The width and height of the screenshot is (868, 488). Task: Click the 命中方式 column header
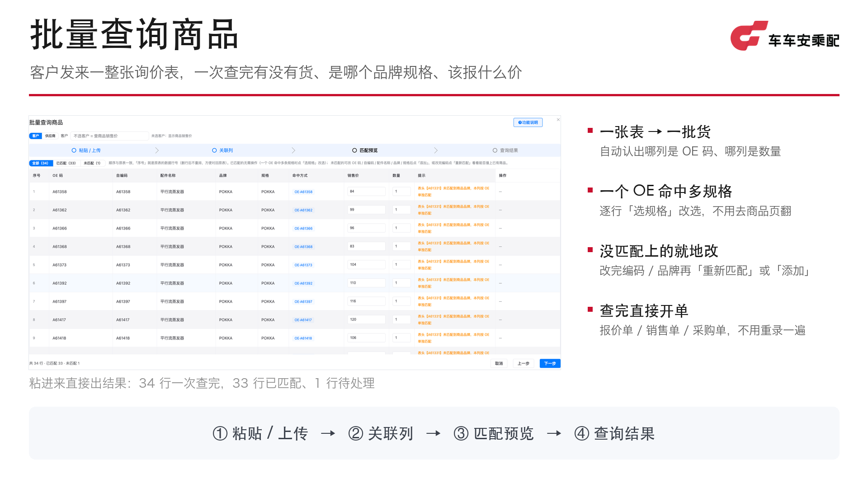tap(300, 176)
